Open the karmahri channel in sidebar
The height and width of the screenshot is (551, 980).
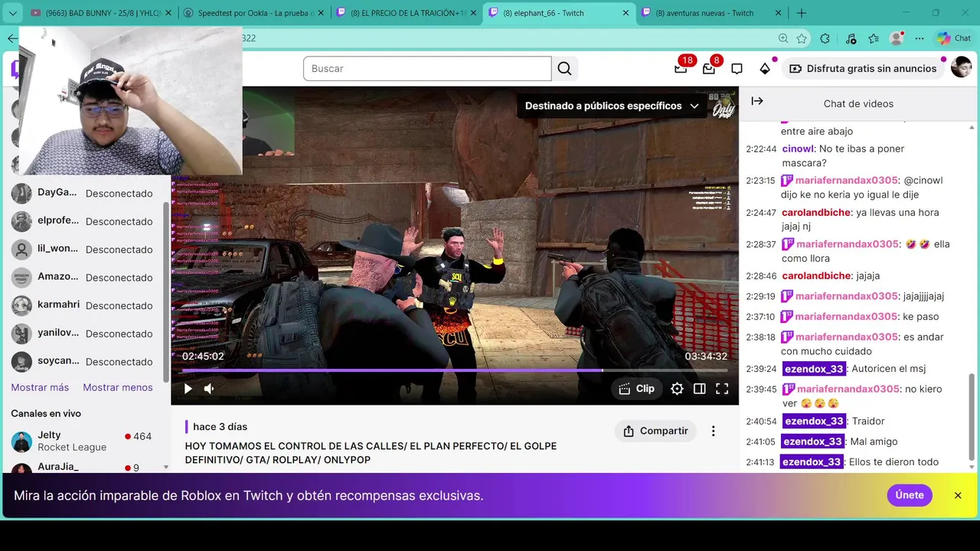point(82,305)
